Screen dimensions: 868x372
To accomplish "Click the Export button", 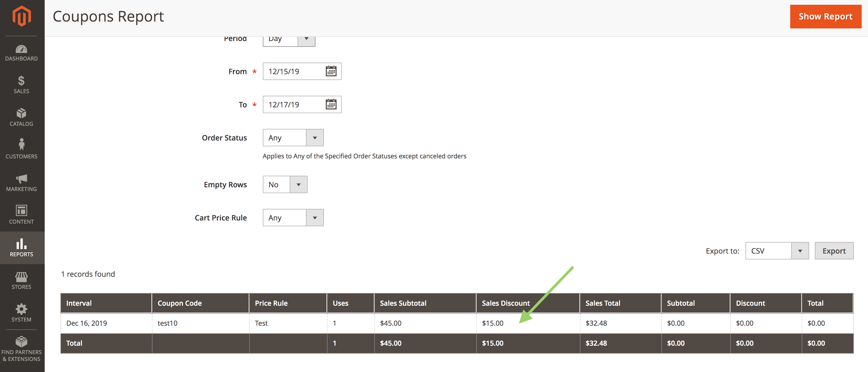I will click(x=834, y=250).
